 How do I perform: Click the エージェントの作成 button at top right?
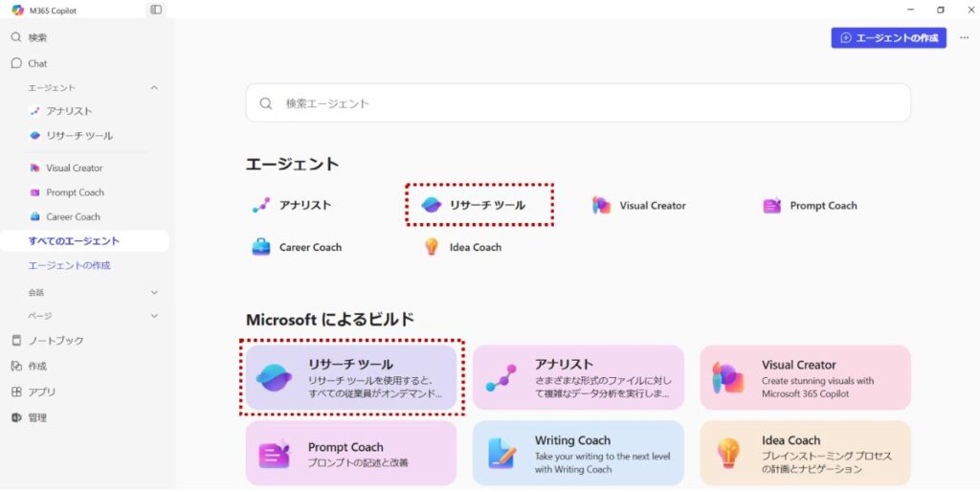point(889,37)
